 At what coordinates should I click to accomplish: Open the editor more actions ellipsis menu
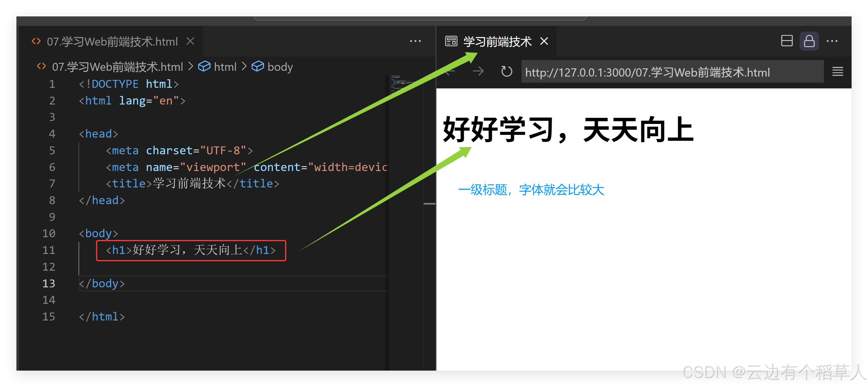pyautogui.click(x=415, y=41)
